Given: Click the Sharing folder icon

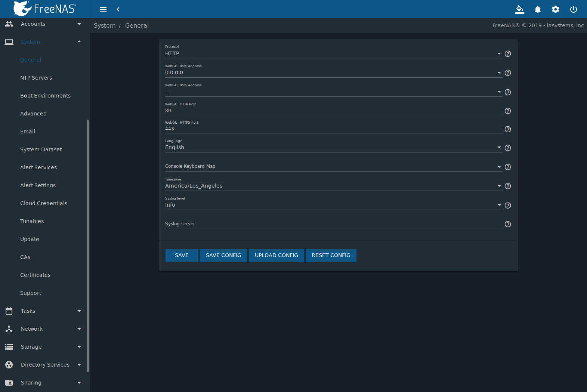Looking at the screenshot, I should coord(9,383).
